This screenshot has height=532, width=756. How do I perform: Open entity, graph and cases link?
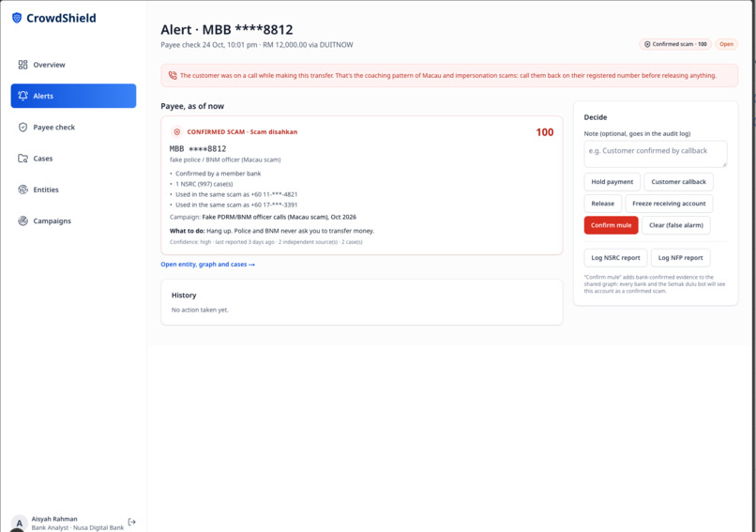pos(208,265)
